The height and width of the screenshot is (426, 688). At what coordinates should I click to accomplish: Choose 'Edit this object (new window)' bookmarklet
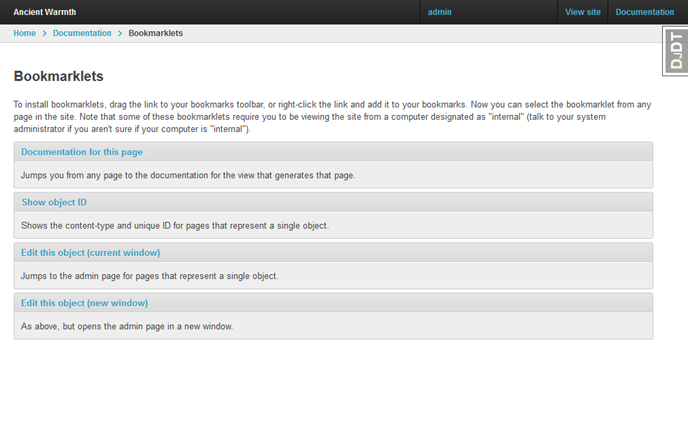coord(84,302)
